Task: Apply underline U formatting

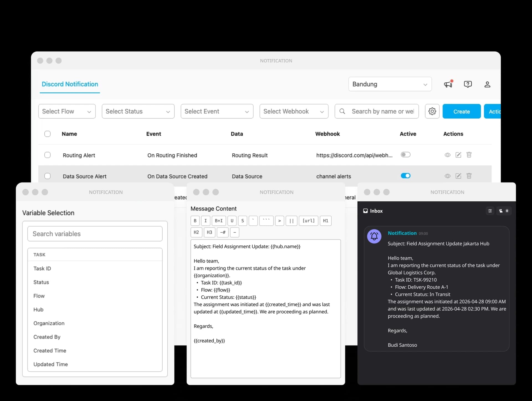Action: (232, 221)
